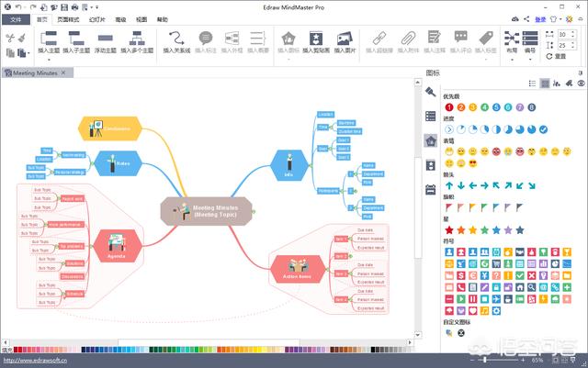Click the 插入评论 comment bubble icon
This screenshot has height=368, width=588.
(460, 37)
